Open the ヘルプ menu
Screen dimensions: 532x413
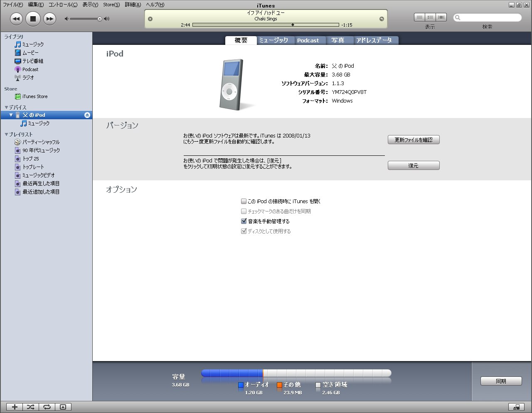pyautogui.click(x=155, y=5)
